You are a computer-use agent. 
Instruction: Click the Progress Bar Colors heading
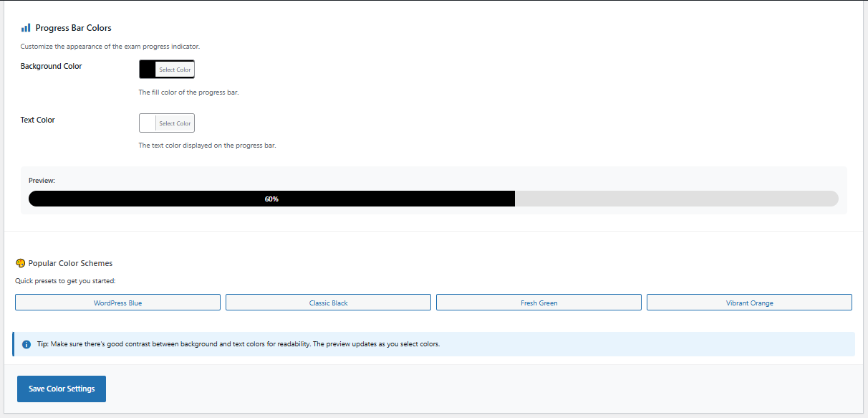(x=73, y=28)
